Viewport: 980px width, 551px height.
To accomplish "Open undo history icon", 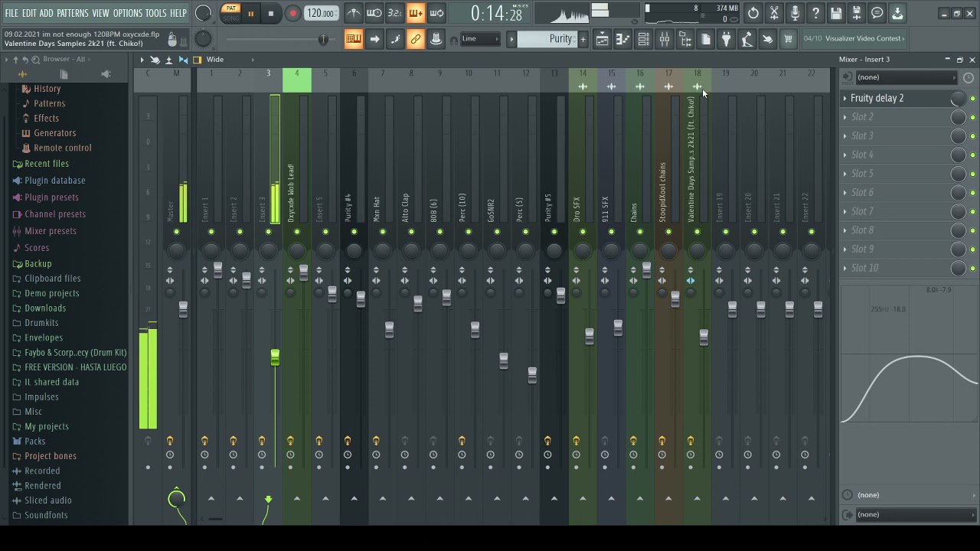I will (753, 13).
